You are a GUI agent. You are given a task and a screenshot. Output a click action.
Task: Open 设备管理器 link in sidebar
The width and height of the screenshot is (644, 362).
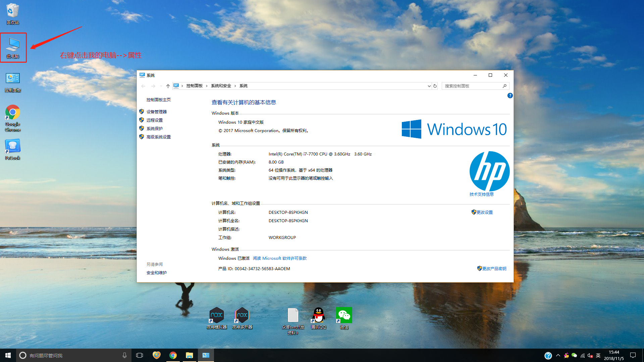click(x=156, y=112)
